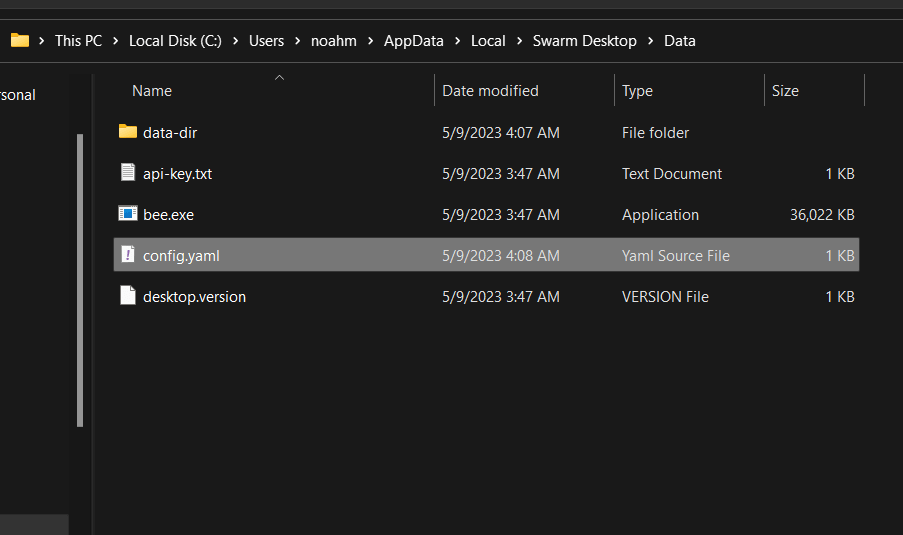
Task: Click the bee.exe application icon
Action: tap(127, 214)
